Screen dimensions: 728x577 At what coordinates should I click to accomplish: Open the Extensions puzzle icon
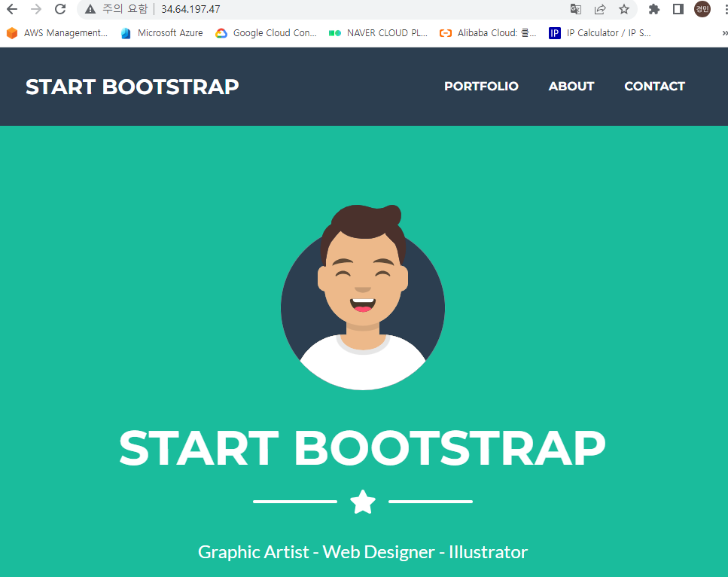click(653, 9)
